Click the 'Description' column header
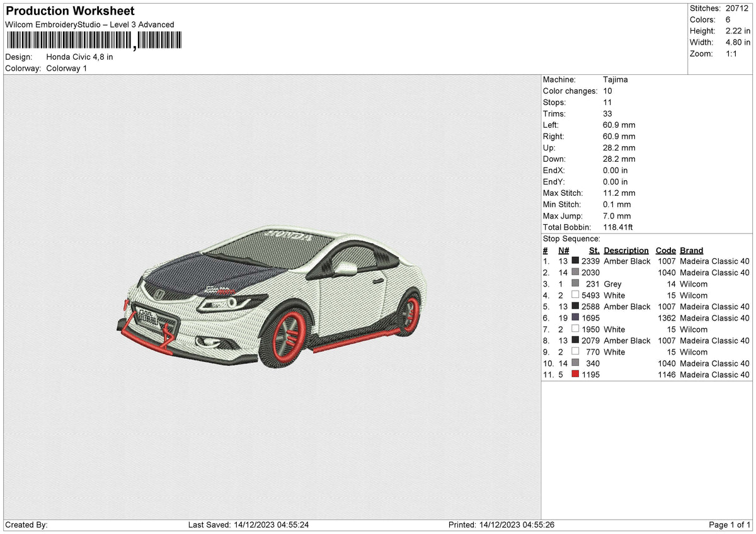This screenshot has height=534, width=756. 626,250
